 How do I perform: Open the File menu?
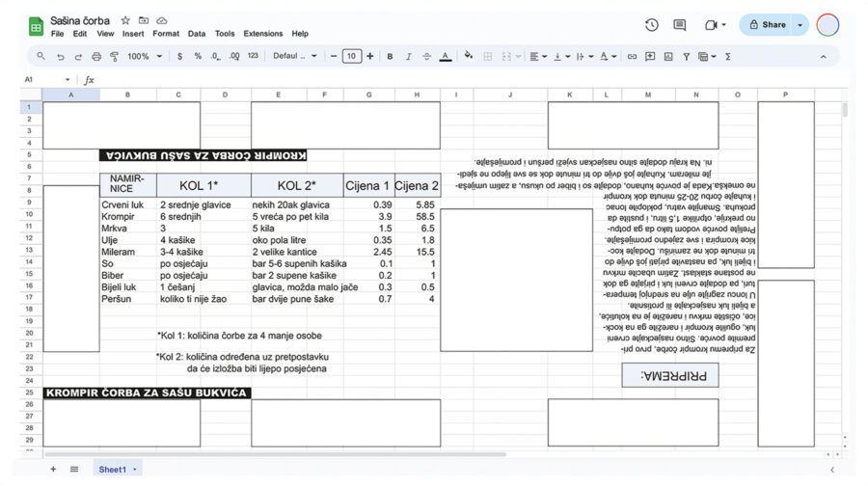(x=57, y=34)
